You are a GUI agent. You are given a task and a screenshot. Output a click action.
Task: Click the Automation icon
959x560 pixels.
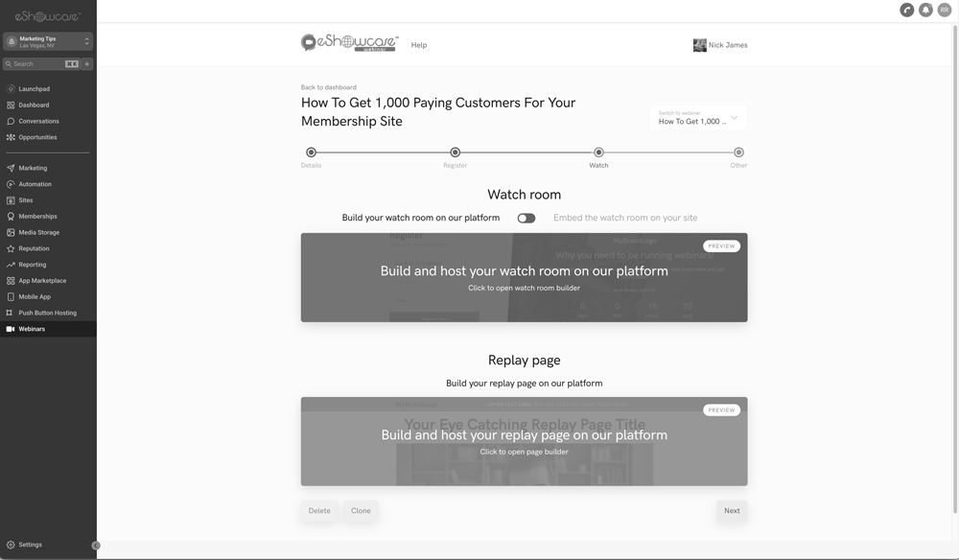(11, 184)
